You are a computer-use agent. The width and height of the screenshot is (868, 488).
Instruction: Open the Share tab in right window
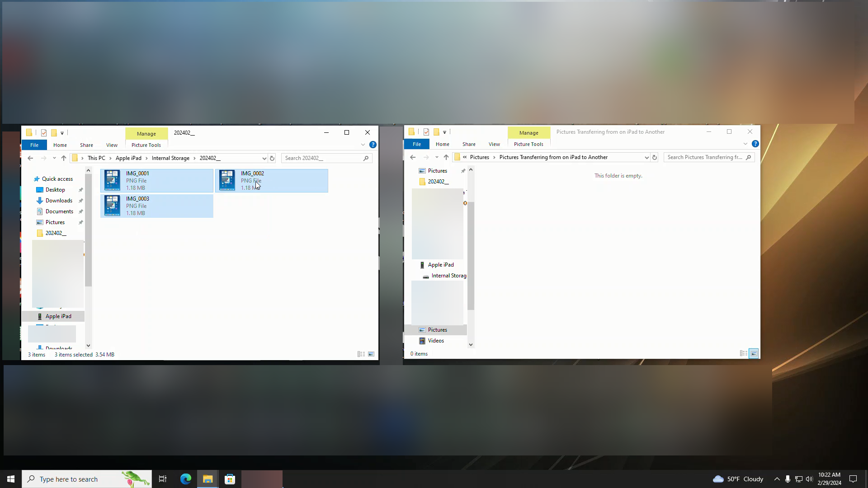pyautogui.click(x=469, y=144)
